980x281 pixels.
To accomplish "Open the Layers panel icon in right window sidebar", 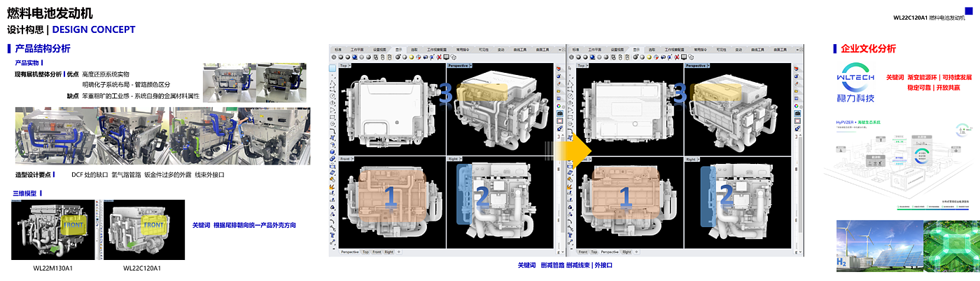I will tap(797, 69).
